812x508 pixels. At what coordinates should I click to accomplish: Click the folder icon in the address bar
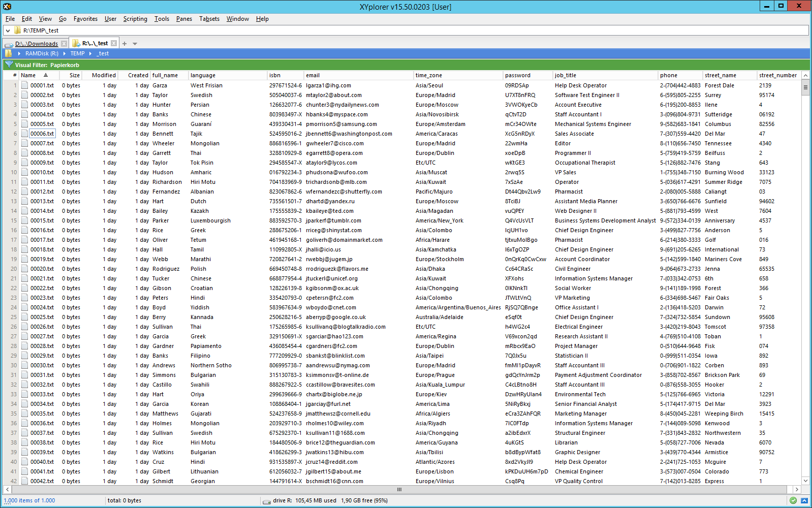click(x=17, y=30)
